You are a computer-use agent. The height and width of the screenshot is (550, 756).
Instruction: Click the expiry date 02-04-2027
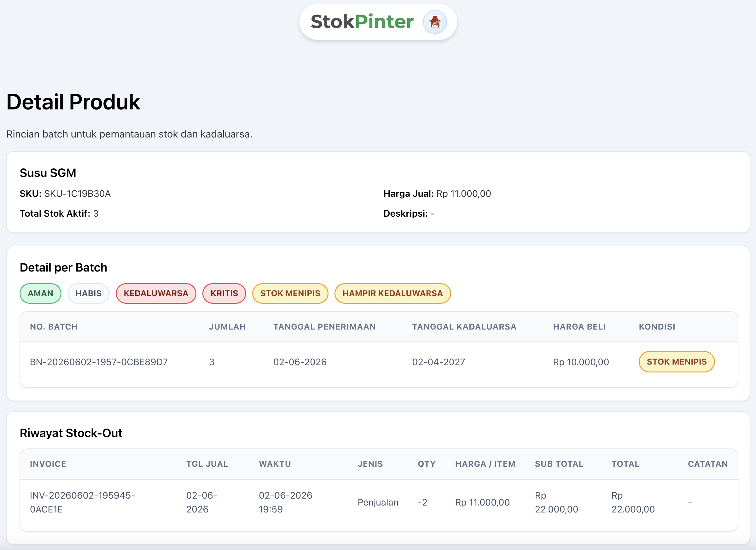438,362
